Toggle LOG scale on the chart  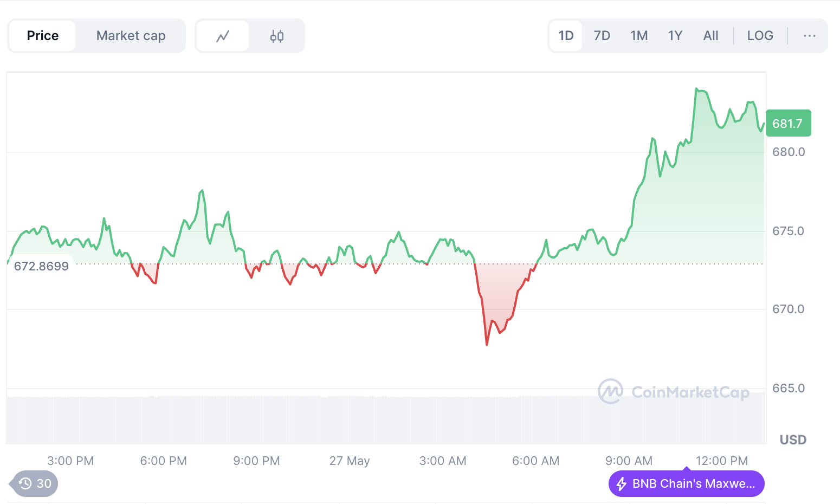tap(760, 36)
